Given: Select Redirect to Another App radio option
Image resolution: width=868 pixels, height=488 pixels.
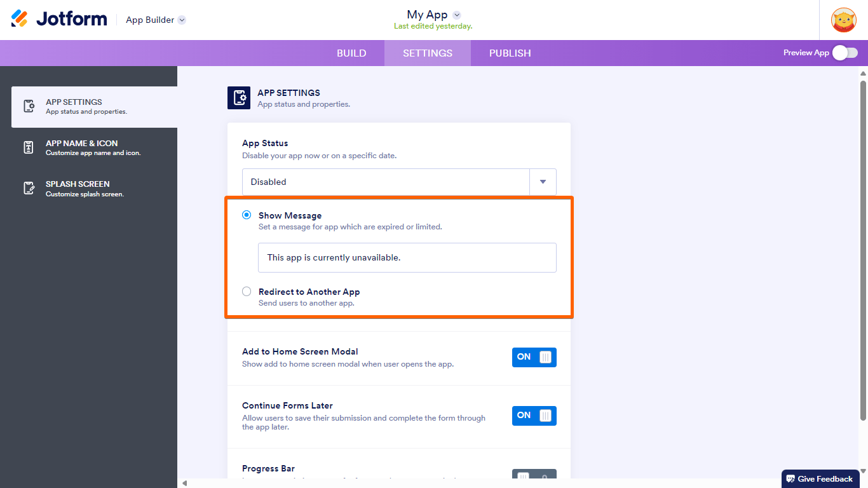Looking at the screenshot, I should pos(247,292).
